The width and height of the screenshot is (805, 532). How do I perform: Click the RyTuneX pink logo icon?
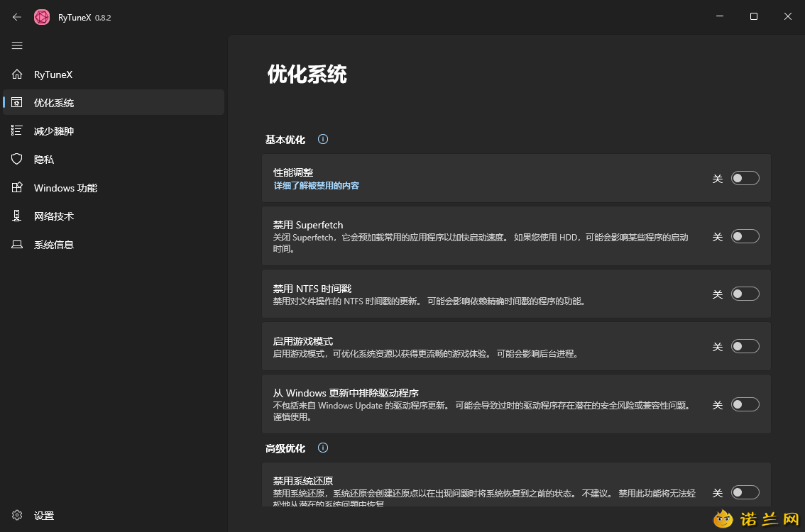click(42, 17)
